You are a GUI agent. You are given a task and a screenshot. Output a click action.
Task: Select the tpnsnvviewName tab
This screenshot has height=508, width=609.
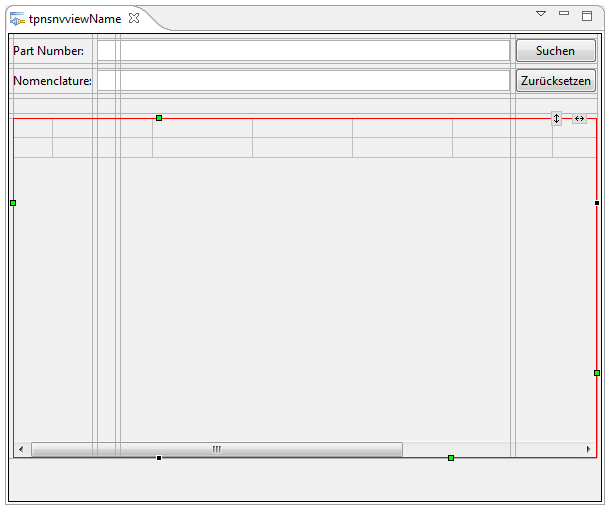click(75, 19)
